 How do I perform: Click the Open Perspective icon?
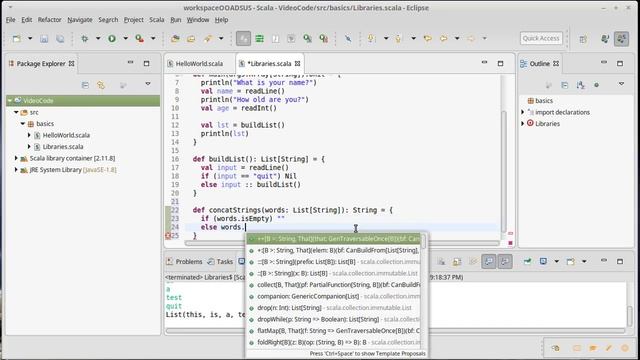[583, 39]
